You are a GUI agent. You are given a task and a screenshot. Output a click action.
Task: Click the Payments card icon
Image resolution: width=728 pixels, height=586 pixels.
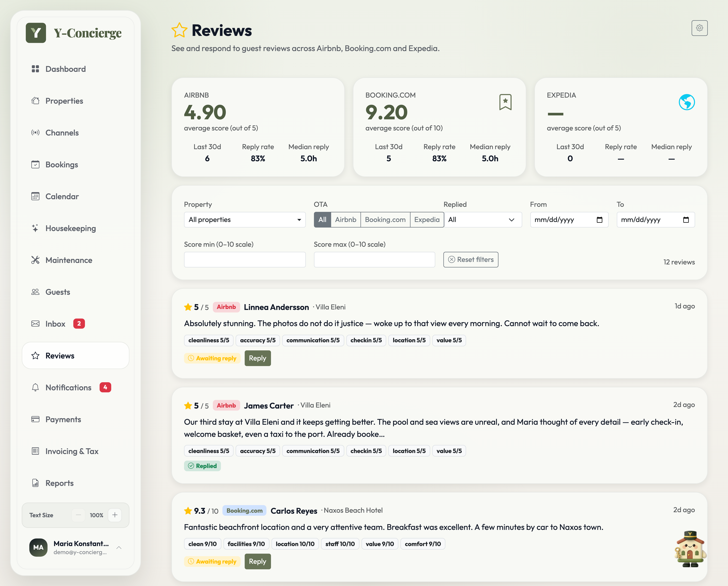point(35,419)
